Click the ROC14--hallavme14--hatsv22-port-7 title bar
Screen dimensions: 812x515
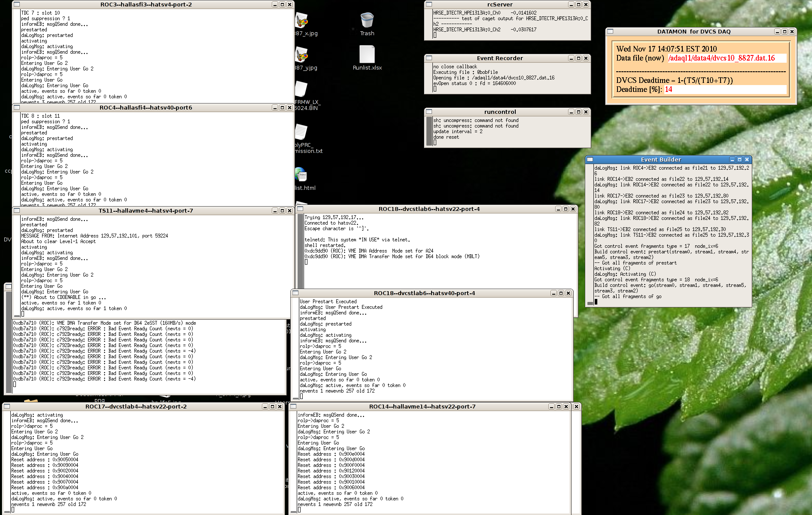(x=422, y=406)
